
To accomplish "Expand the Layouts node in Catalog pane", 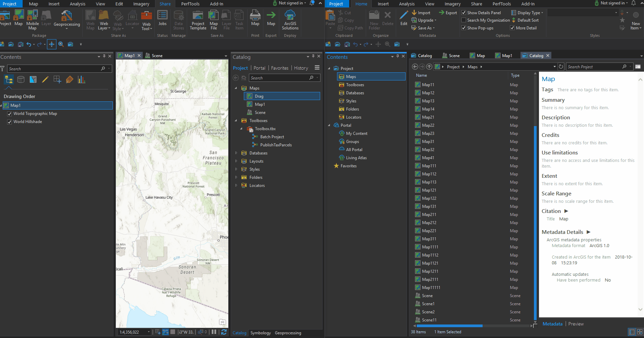I will pos(236,161).
